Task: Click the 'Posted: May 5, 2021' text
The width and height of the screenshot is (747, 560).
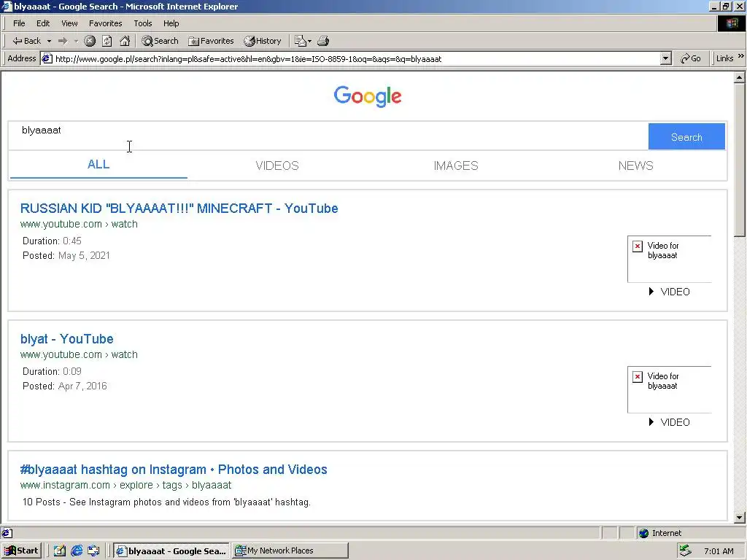Action: point(66,256)
